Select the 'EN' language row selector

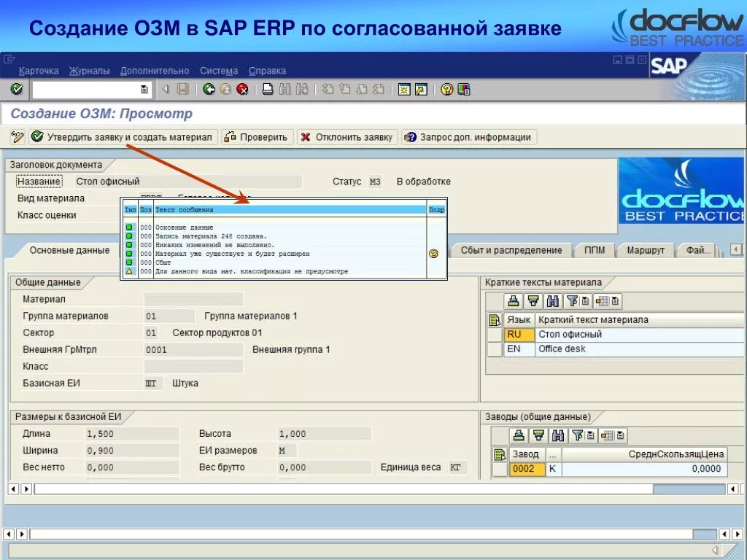click(495, 349)
